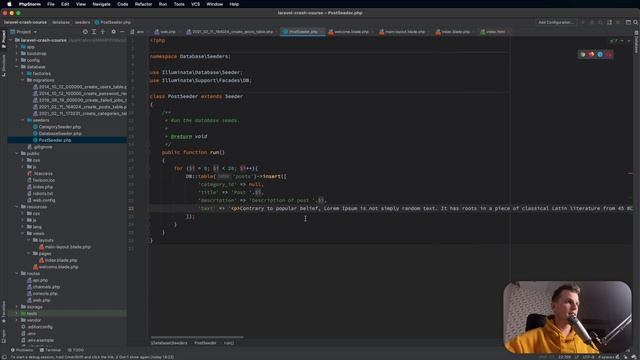Click the first browser preview icon in editor
The width and height of the screenshot is (640, 360).
tap(583, 54)
